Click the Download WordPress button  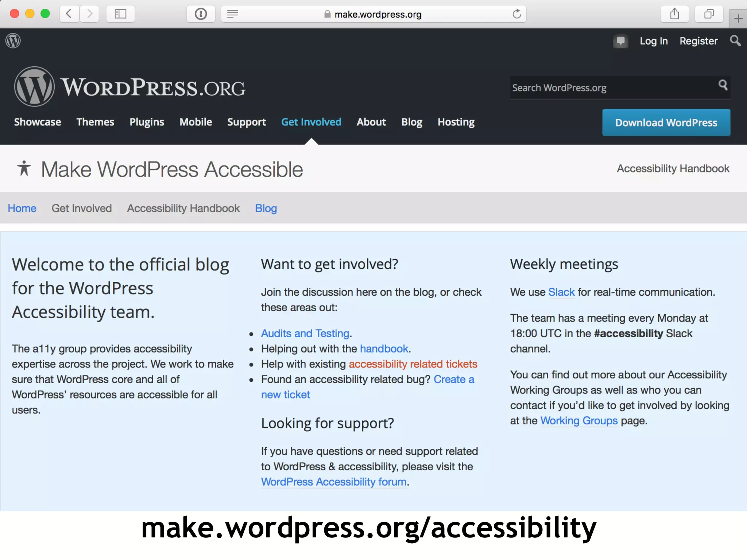(x=666, y=122)
